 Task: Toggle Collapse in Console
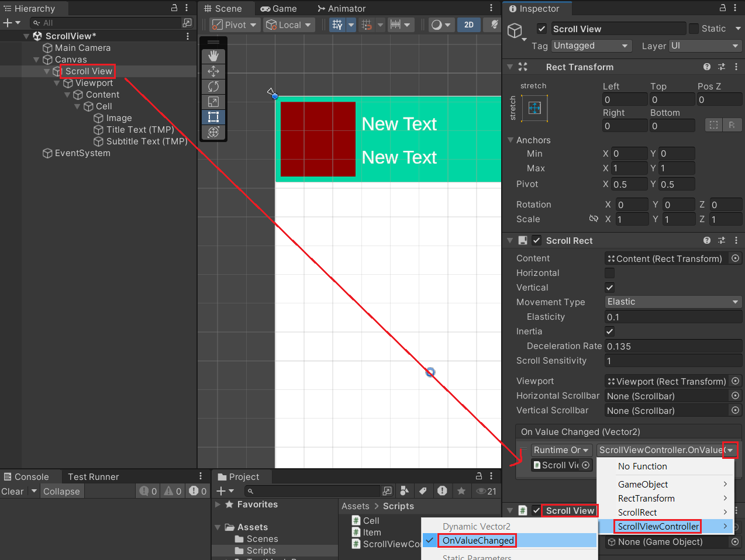click(x=61, y=491)
